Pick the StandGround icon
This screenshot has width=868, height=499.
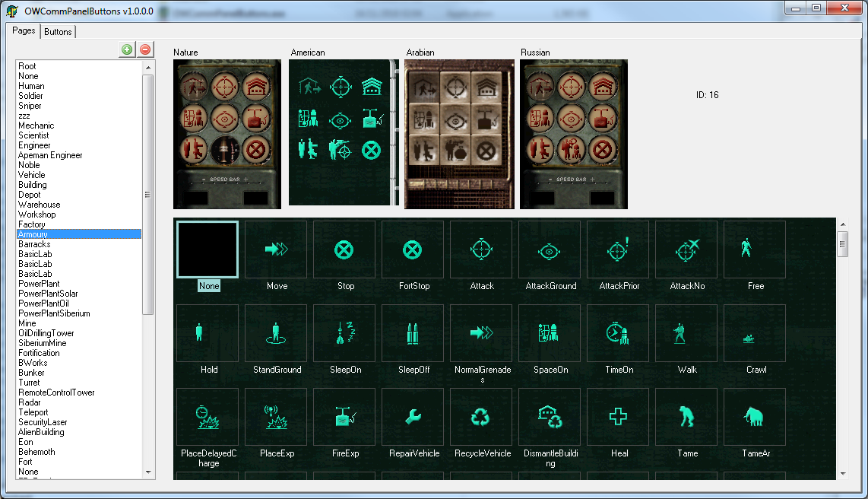276,333
